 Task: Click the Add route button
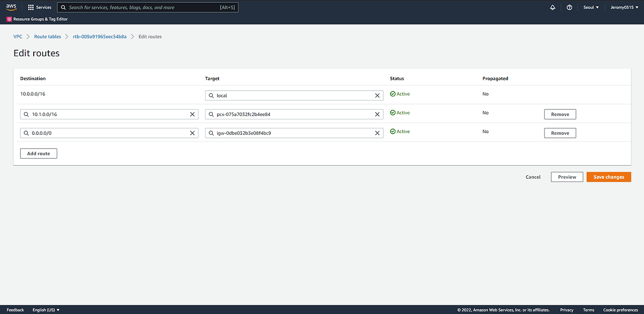click(x=39, y=153)
